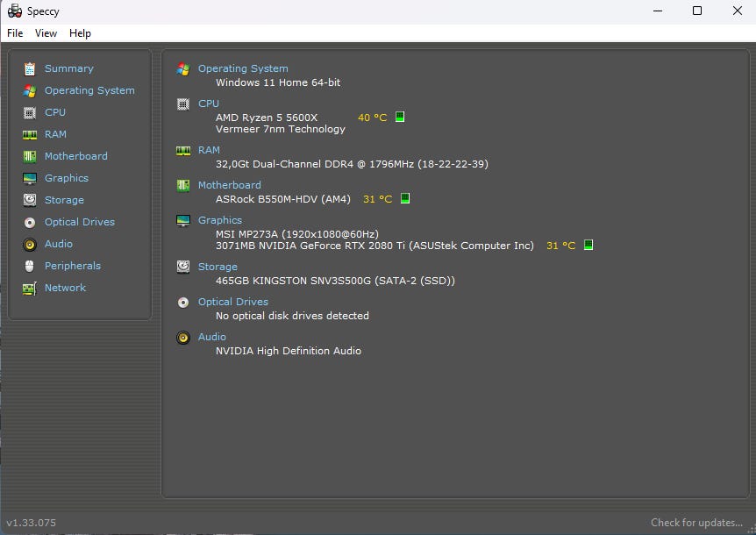Click the Optical Drives icon in summary panel

click(x=183, y=303)
